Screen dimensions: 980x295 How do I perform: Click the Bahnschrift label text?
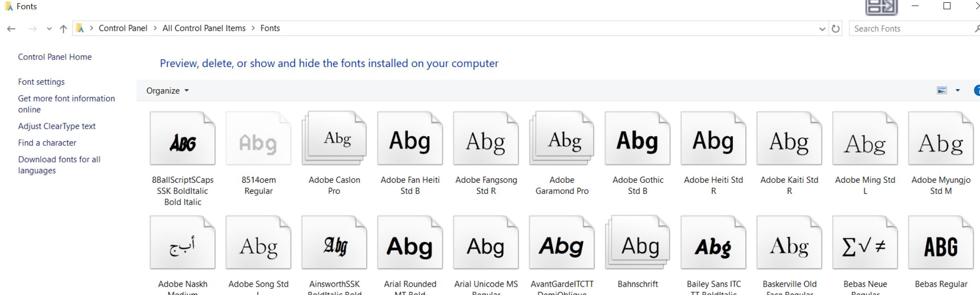coord(638,284)
